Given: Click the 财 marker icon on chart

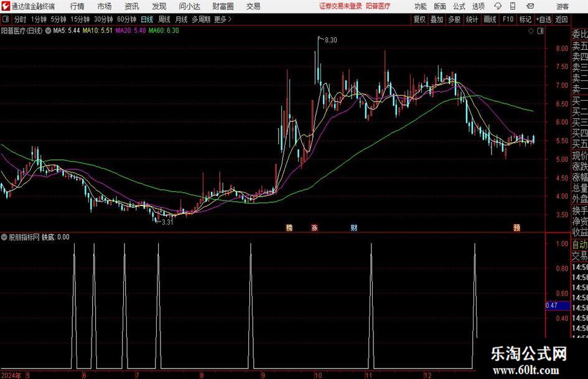Looking at the screenshot, I should click(353, 227).
